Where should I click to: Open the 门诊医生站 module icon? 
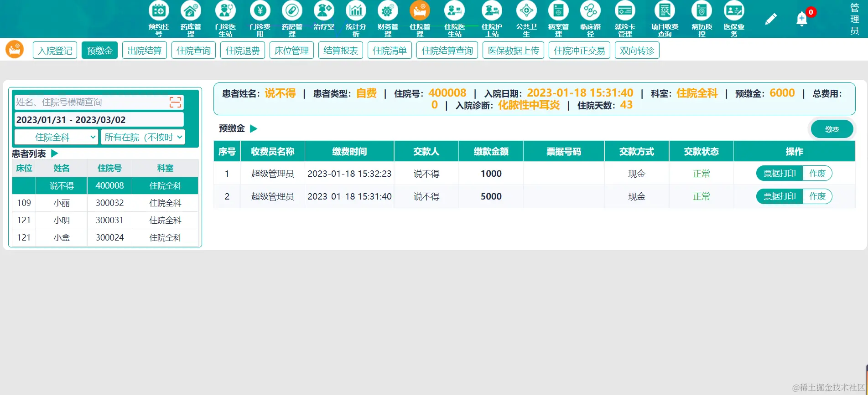(225, 11)
